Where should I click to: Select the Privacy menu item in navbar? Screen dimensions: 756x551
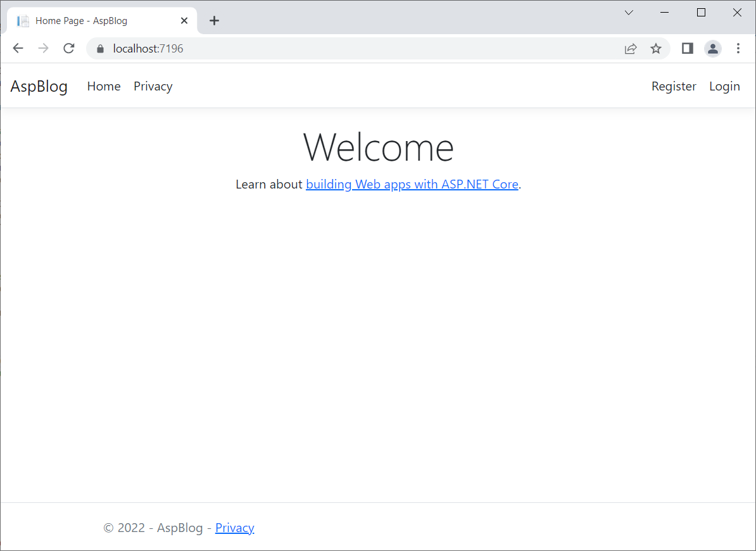click(153, 86)
